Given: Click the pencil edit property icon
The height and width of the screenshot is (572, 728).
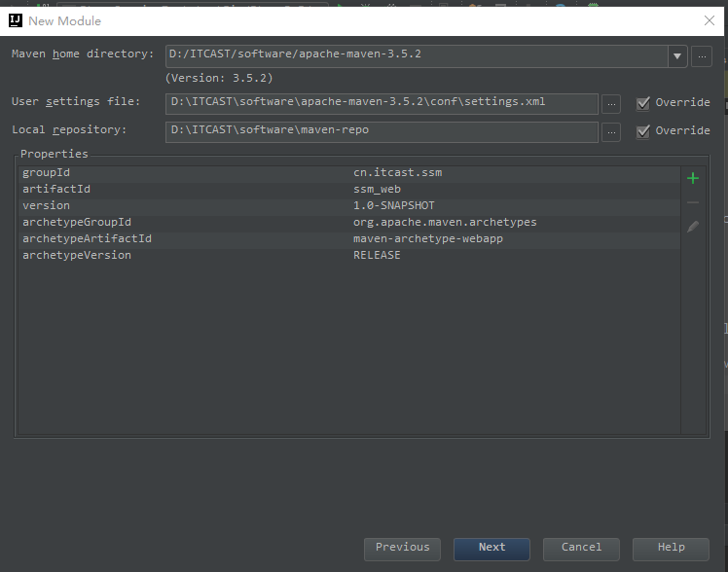Looking at the screenshot, I should 693,227.
